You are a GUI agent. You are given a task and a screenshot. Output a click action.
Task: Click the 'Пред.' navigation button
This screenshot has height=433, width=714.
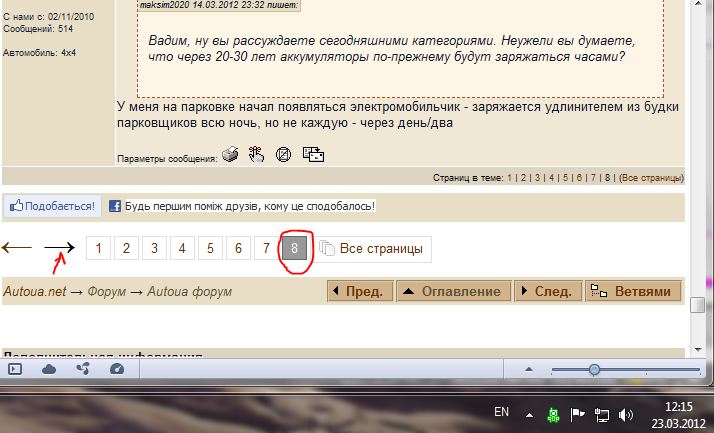click(358, 292)
